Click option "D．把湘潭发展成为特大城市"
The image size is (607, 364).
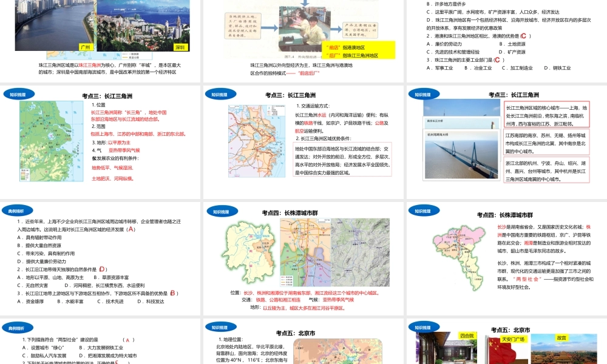[107, 356]
